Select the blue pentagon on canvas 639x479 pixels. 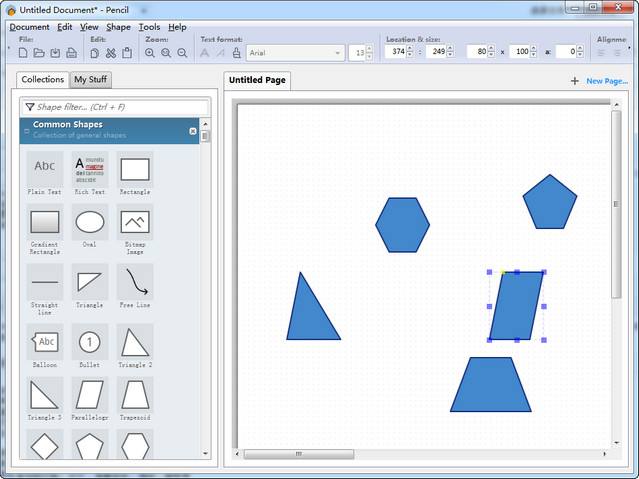[x=550, y=202]
